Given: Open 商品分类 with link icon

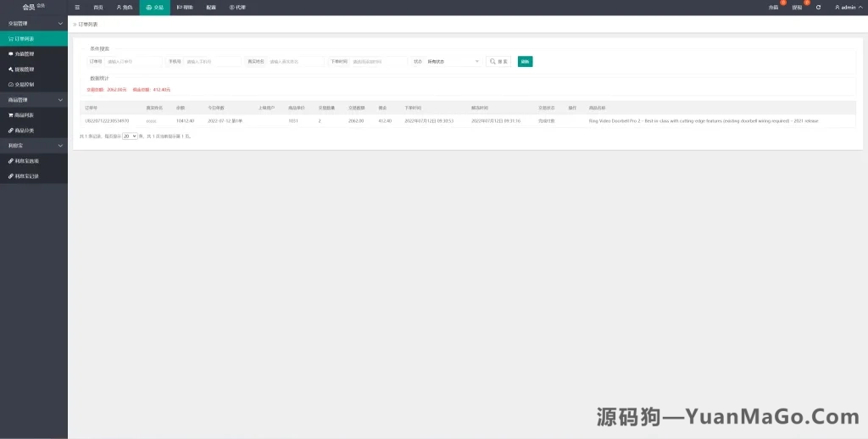Looking at the screenshot, I should [34, 131].
